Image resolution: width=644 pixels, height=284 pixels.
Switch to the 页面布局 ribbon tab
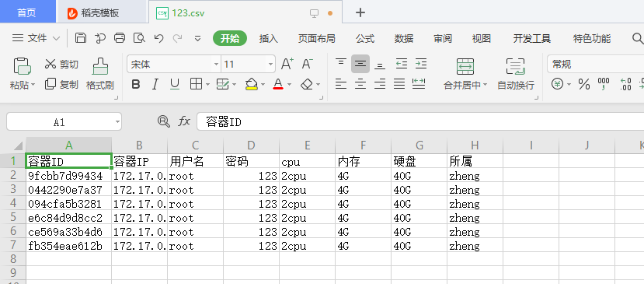(316, 39)
